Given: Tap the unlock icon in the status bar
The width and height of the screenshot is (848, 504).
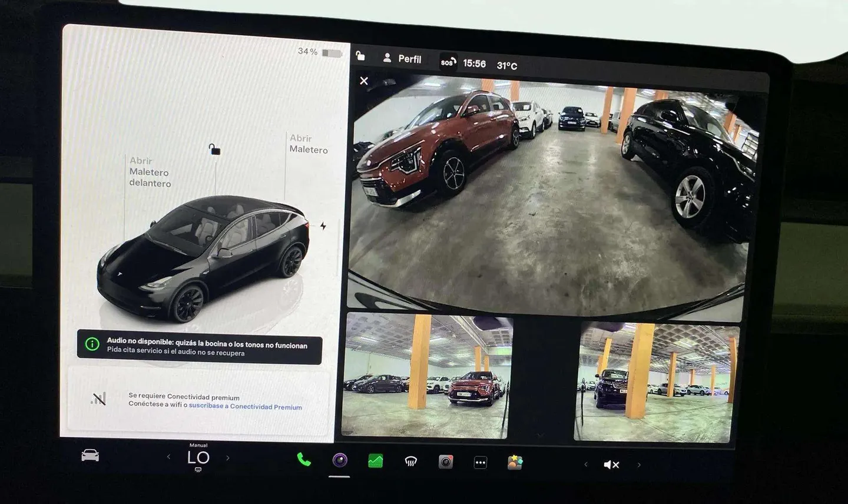Looking at the screenshot, I should [x=360, y=57].
